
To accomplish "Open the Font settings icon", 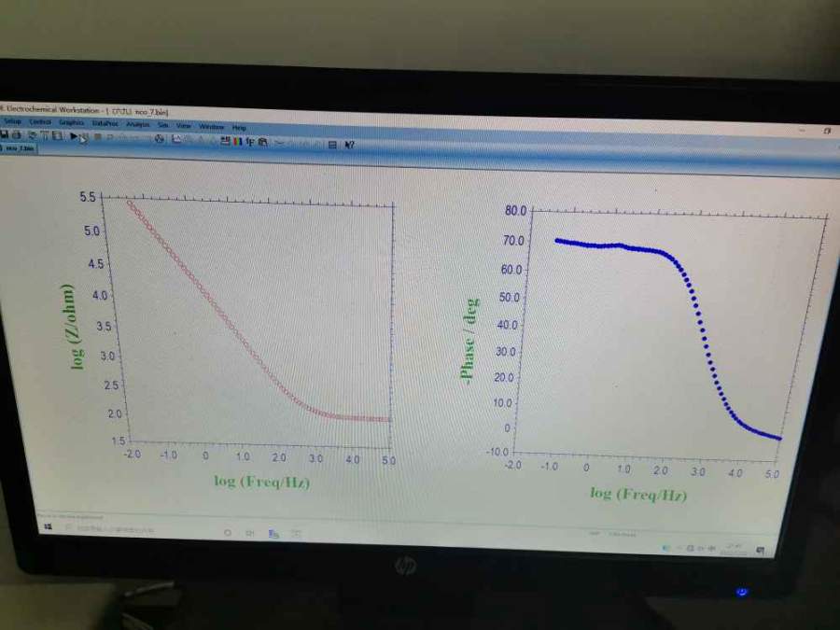I will point(249,142).
